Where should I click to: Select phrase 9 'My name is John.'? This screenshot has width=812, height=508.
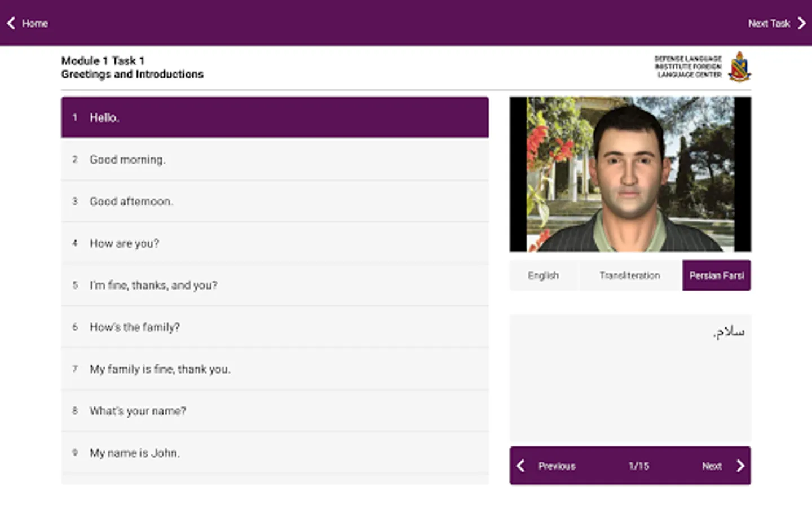tap(275, 453)
